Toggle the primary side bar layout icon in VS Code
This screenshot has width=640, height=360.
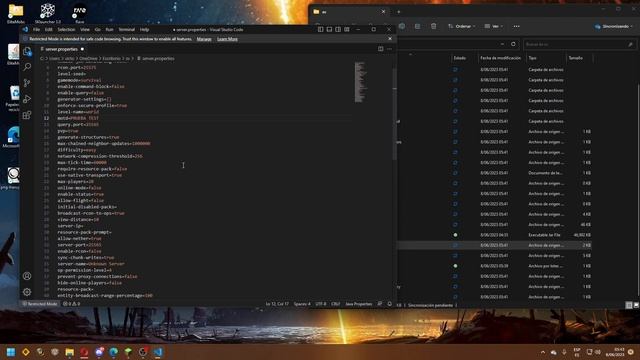tap(320, 29)
